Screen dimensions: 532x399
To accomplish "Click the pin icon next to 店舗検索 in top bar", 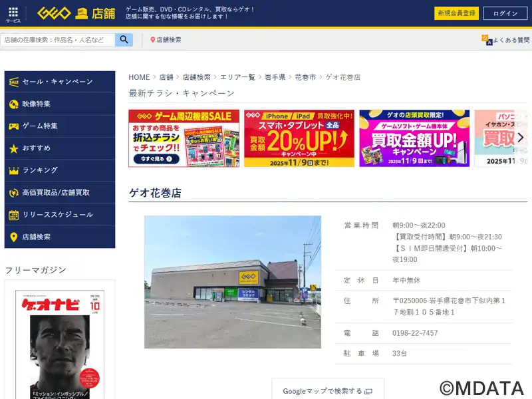I will point(153,40).
